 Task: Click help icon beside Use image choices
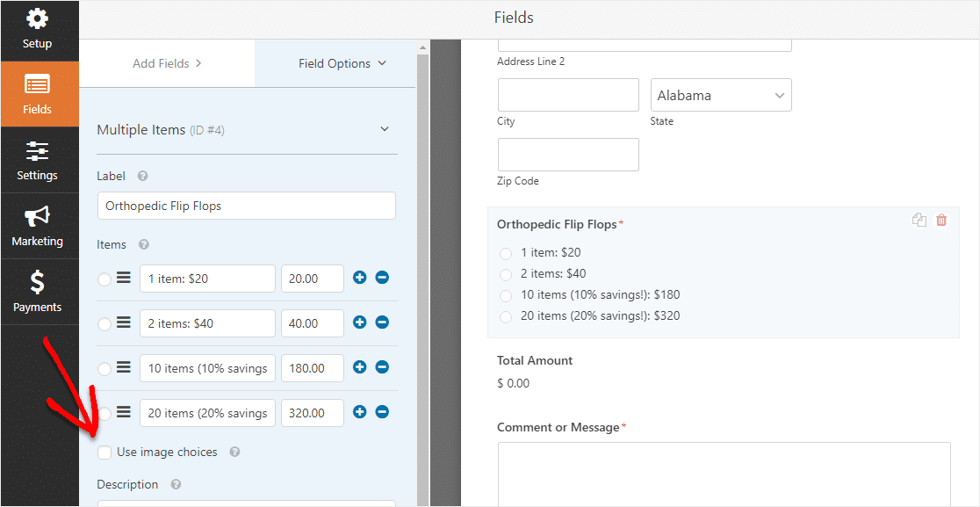(234, 452)
